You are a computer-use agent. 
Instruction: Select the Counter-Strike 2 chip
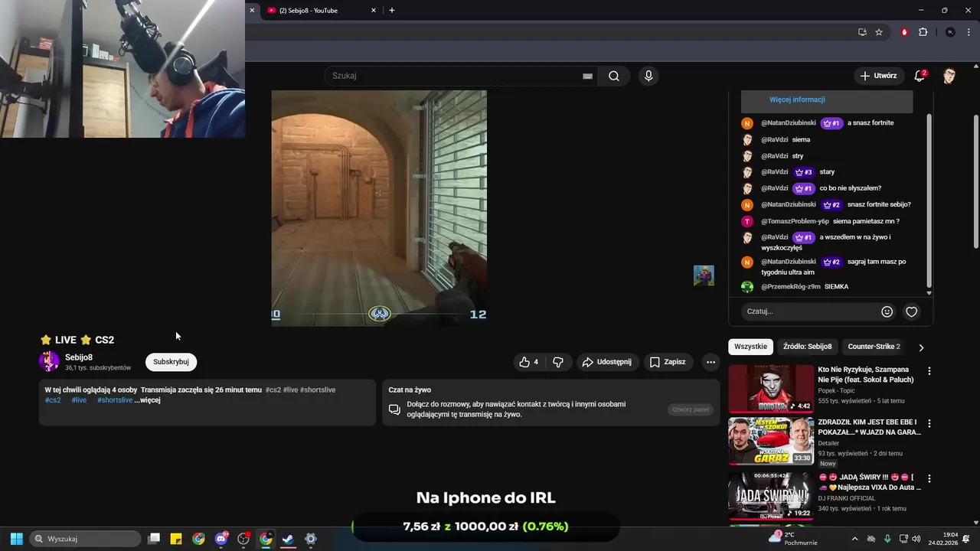pos(874,347)
